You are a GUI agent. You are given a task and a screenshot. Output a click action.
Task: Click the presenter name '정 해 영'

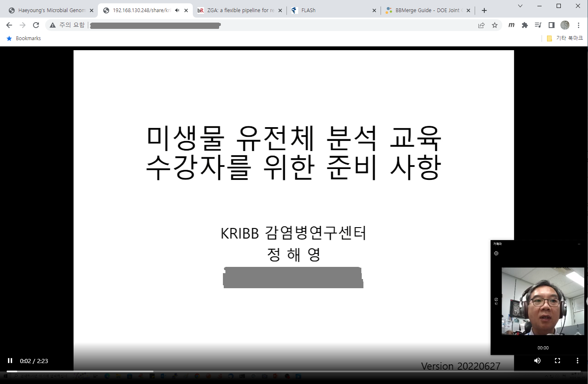coord(294,254)
